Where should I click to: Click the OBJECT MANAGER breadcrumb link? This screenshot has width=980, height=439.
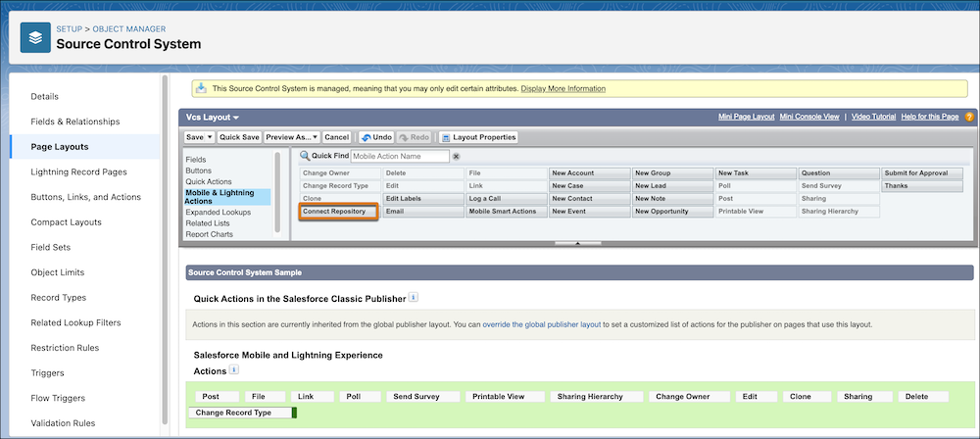[129, 28]
